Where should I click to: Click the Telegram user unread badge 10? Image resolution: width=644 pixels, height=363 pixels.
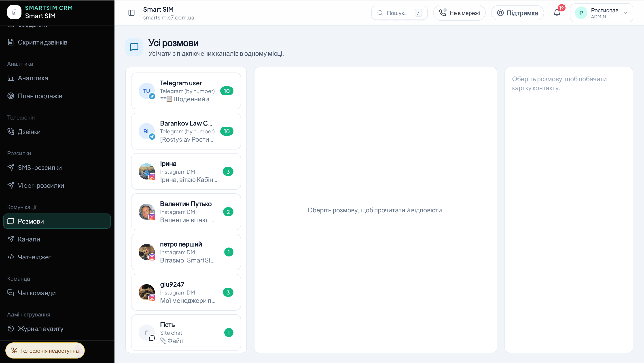point(227,91)
